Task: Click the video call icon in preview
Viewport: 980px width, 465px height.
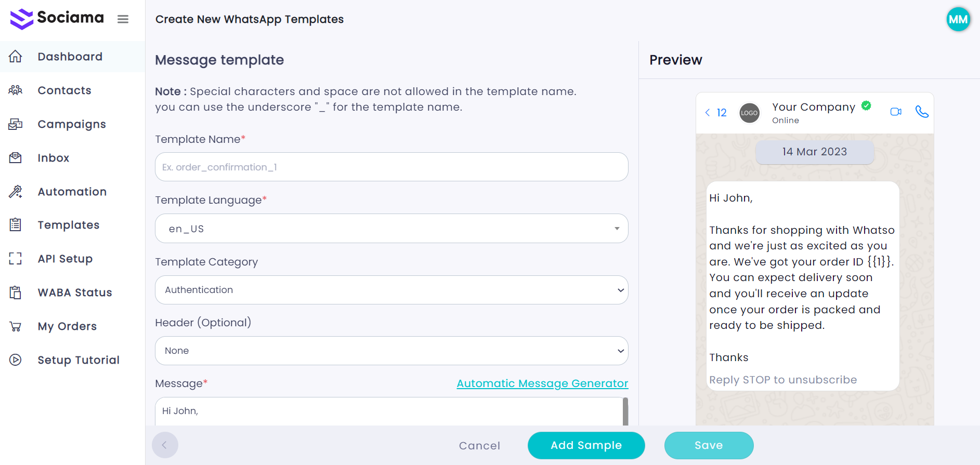Action: (896, 112)
